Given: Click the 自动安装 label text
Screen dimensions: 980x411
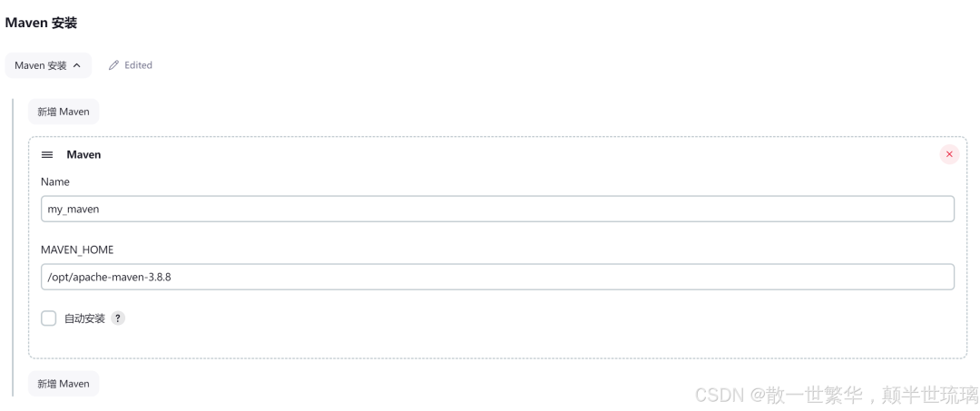Looking at the screenshot, I should pyautogui.click(x=84, y=318).
